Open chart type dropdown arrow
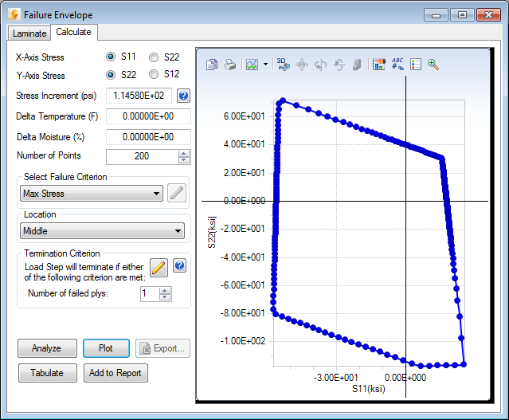The image size is (509, 420). 265,65
